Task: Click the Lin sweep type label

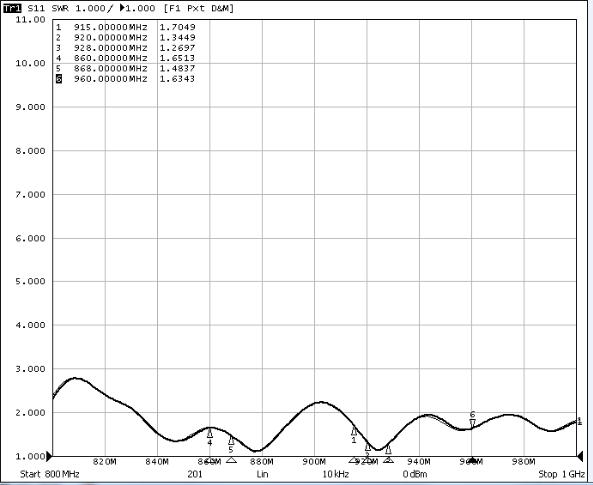Action: tap(262, 474)
